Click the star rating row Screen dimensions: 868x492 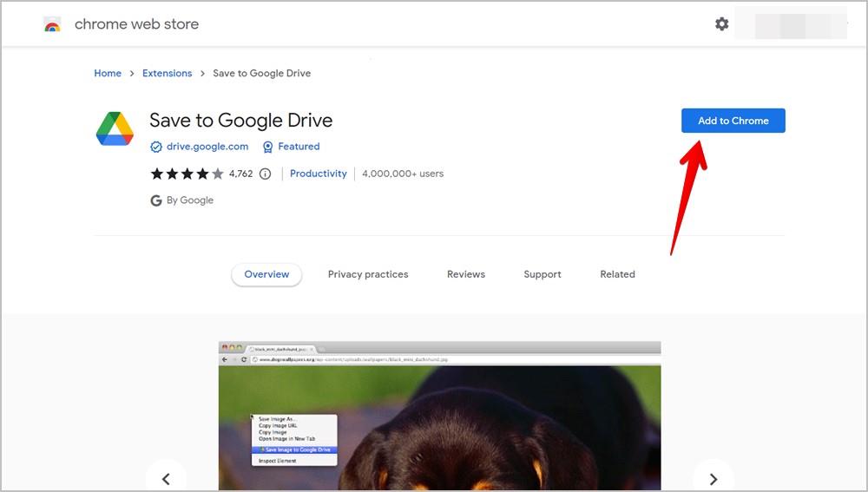(187, 174)
